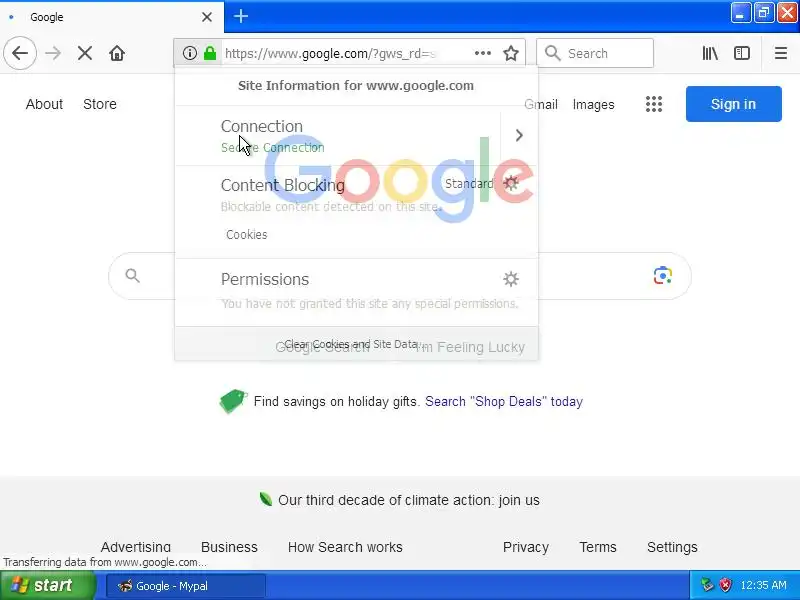Click the green network tray icon

point(707,585)
